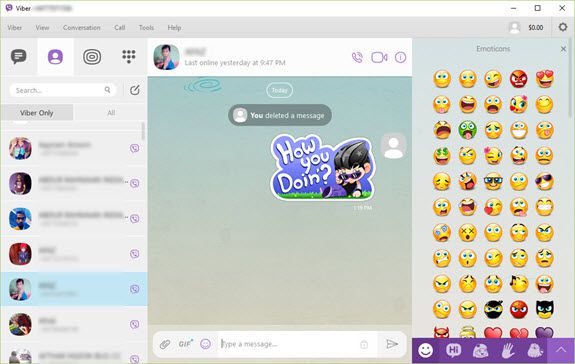Send the message with the arrow icon
The height and width of the screenshot is (364, 575).
pyautogui.click(x=392, y=344)
